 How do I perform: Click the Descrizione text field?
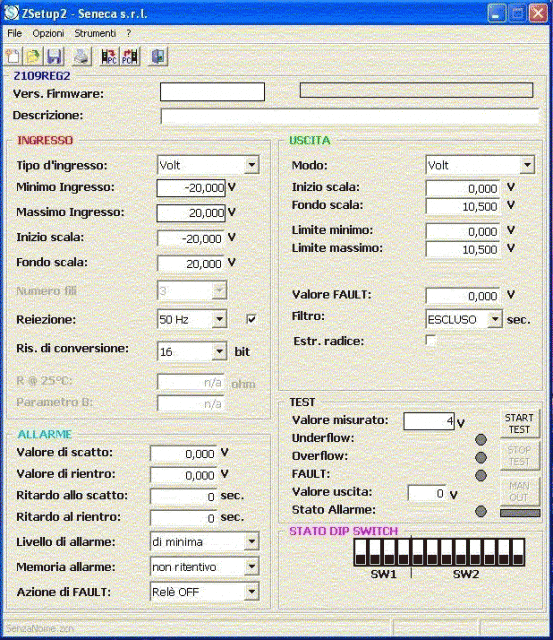pyautogui.click(x=350, y=116)
